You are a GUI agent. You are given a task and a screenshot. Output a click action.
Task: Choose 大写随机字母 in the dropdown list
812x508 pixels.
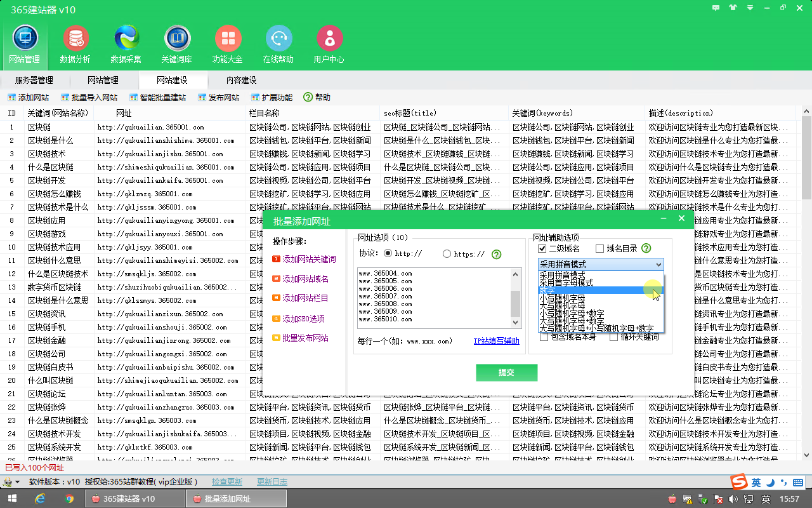click(601, 305)
